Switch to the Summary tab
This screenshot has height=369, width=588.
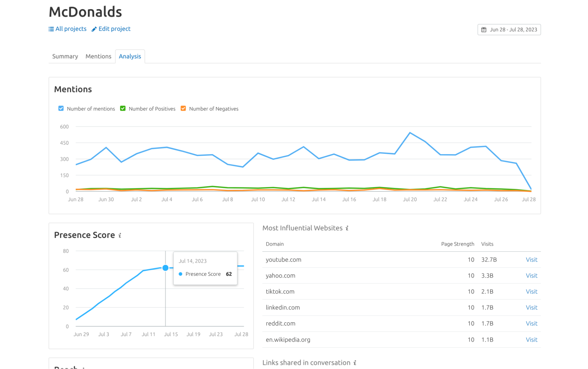(65, 56)
